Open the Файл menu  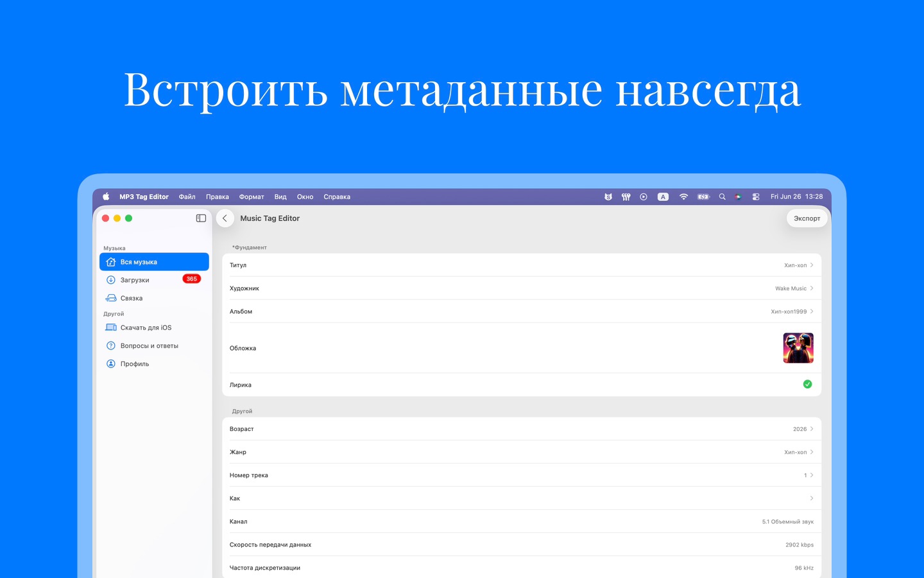tap(187, 197)
